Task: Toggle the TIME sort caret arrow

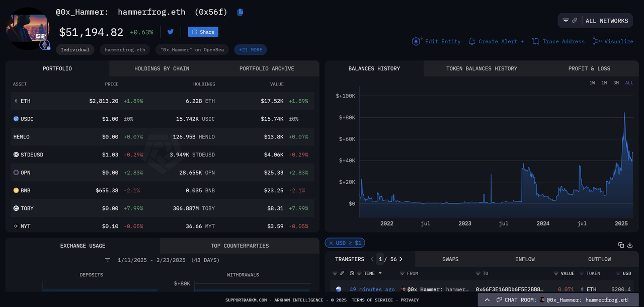Action: click(380, 273)
